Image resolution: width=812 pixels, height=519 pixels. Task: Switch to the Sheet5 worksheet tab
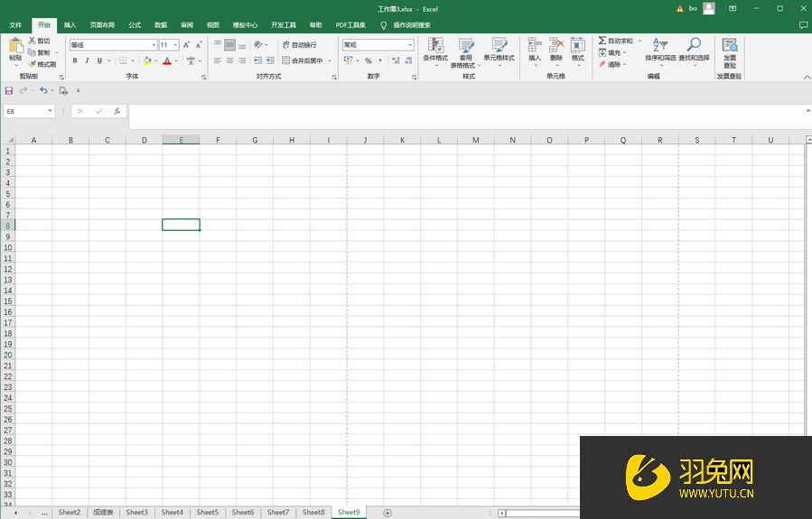tap(208, 512)
